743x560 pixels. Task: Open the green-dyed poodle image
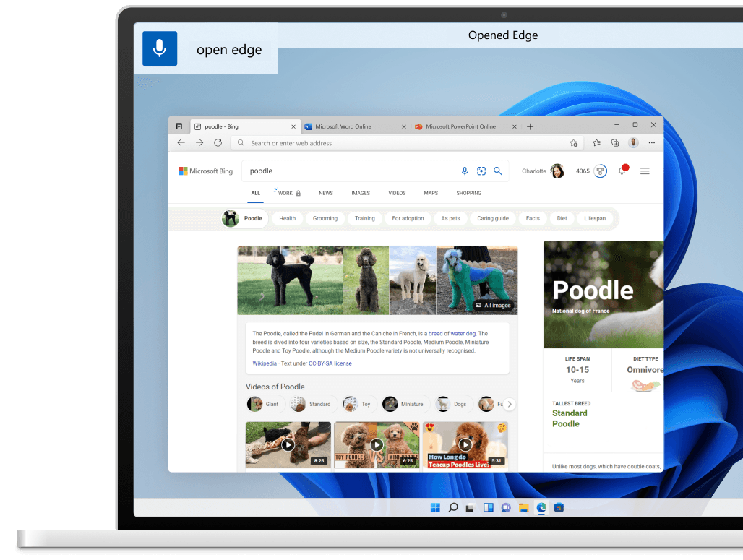[x=477, y=280]
